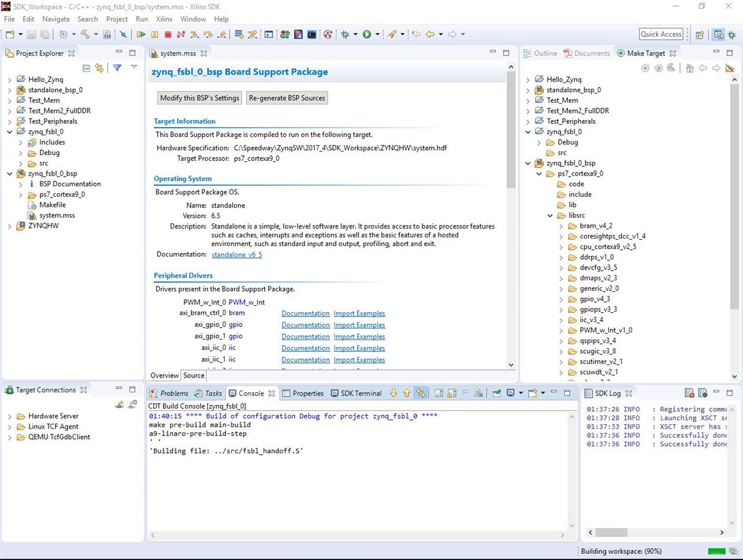Click Modify this BSP's Settings button
Viewport: 743px width, 560px height.
(x=199, y=98)
